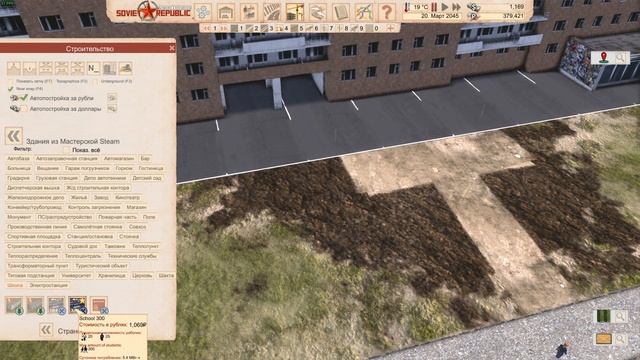Click the second icon in construction panel row
The height and width of the screenshot is (360, 640).
click(29, 68)
